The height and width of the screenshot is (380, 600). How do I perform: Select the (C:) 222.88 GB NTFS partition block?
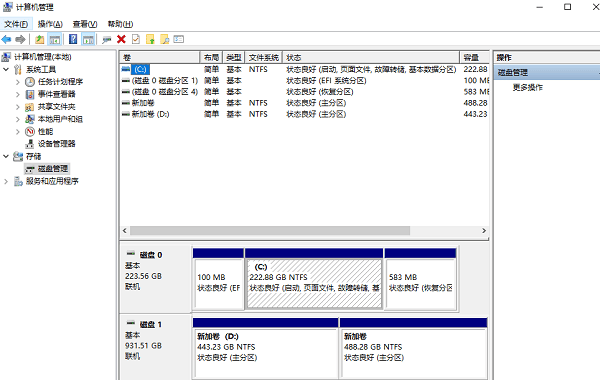(x=314, y=279)
